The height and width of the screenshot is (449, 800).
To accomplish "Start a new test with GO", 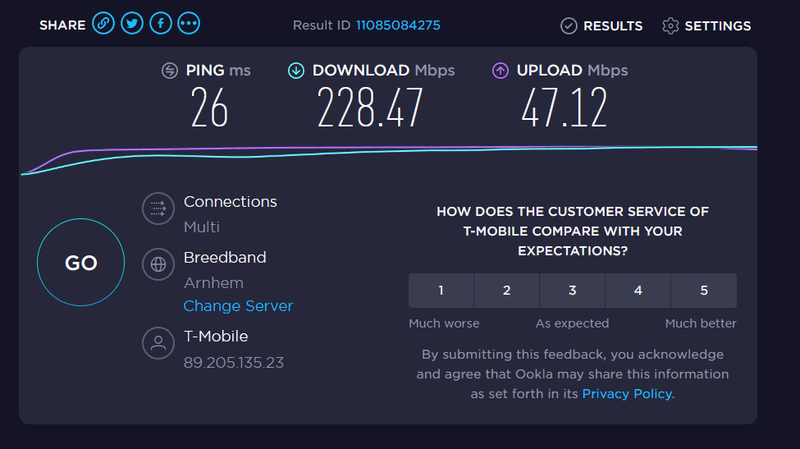I will tap(81, 262).
